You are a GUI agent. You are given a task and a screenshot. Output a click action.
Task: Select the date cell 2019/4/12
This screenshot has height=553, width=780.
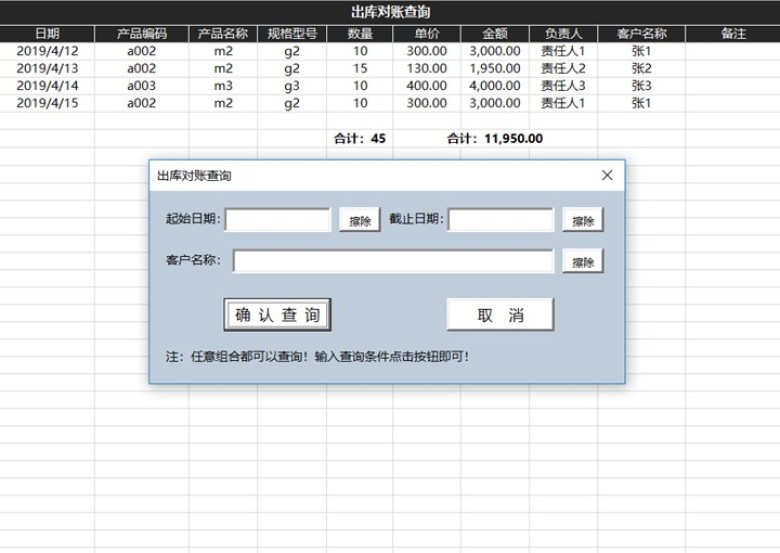(47, 51)
